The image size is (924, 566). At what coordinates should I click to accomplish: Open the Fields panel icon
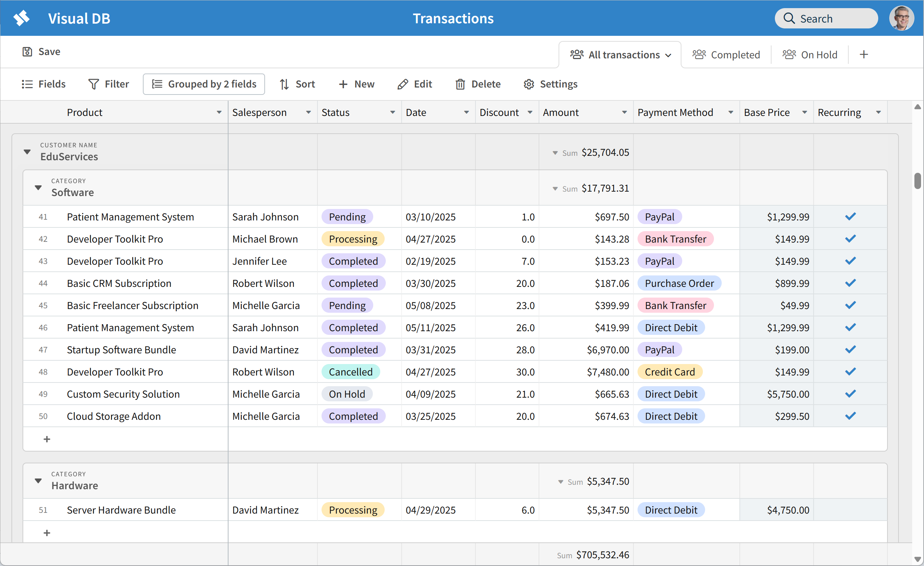(x=27, y=84)
